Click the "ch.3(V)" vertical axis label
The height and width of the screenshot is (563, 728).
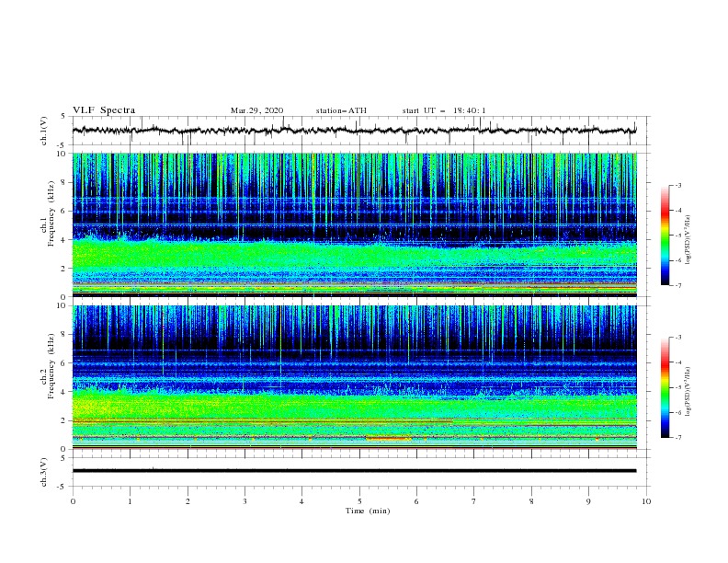(44, 472)
